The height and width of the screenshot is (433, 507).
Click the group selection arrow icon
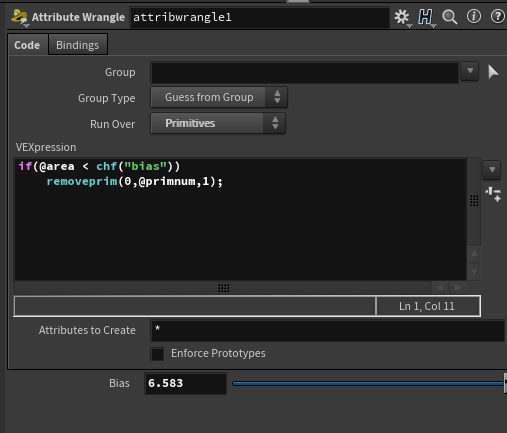point(493,72)
